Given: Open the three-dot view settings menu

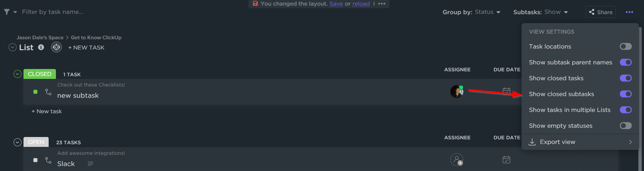Looking at the screenshot, I should click(x=629, y=12).
